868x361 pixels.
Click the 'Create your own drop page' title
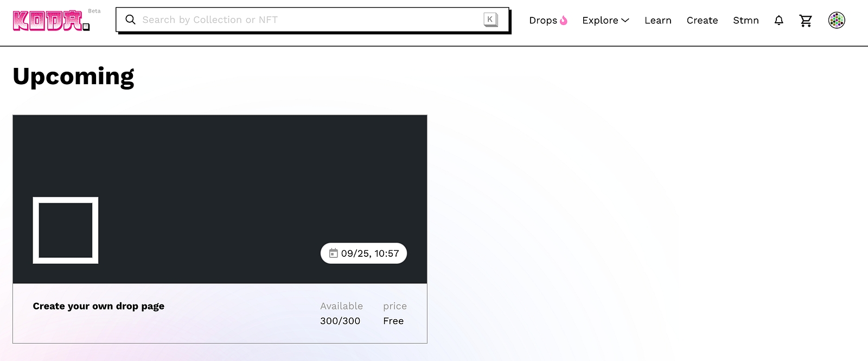98,306
